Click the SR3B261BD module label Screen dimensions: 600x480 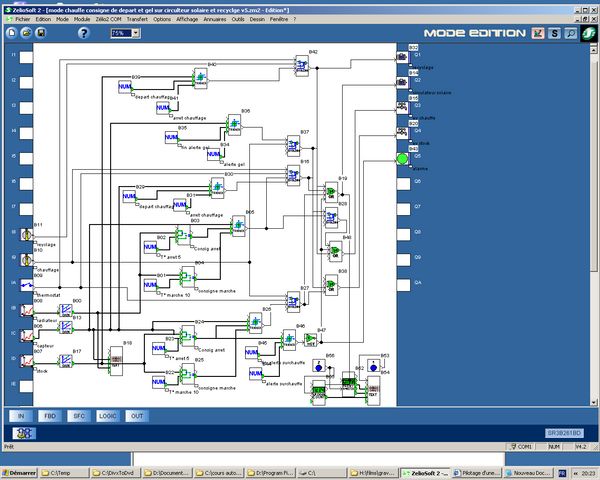click(x=563, y=433)
